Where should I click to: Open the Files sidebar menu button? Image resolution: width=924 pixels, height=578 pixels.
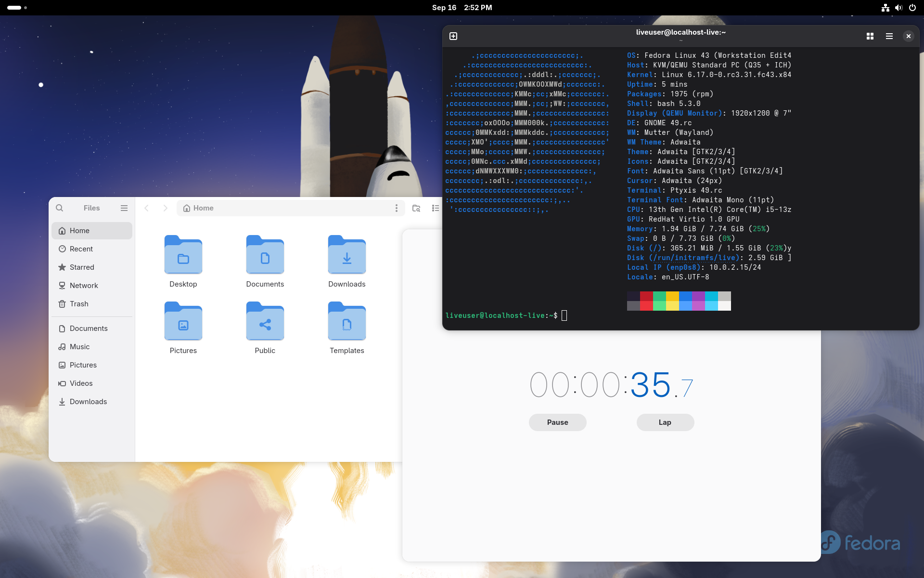point(124,208)
